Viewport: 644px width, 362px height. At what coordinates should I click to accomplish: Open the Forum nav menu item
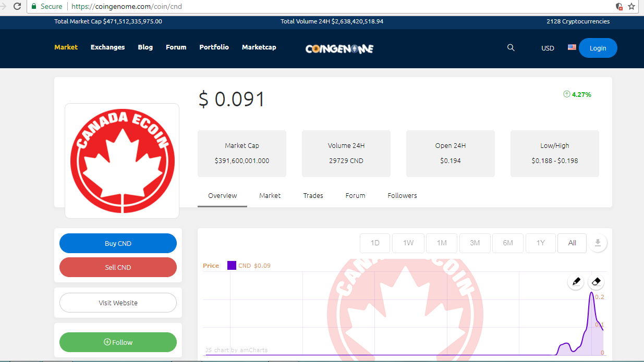[176, 47]
